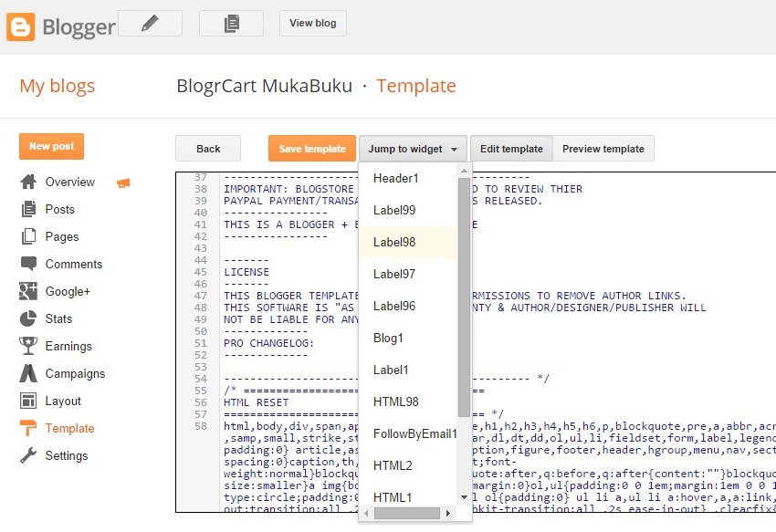Click the Posts sidebar icon
The width and height of the screenshot is (776, 532).
(x=28, y=209)
